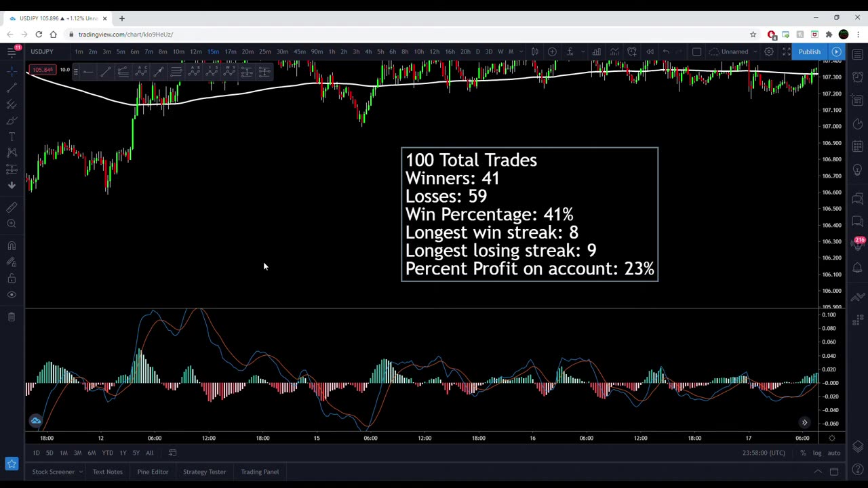Image resolution: width=868 pixels, height=488 pixels.
Task: Switch to the 4h timeframe
Action: click(368, 52)
